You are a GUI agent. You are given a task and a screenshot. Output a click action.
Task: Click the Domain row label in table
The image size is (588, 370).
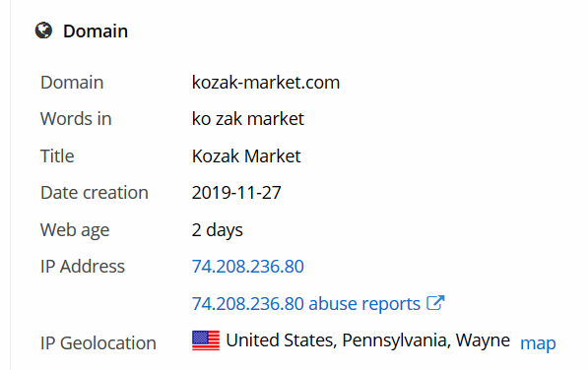coord(72,83)
